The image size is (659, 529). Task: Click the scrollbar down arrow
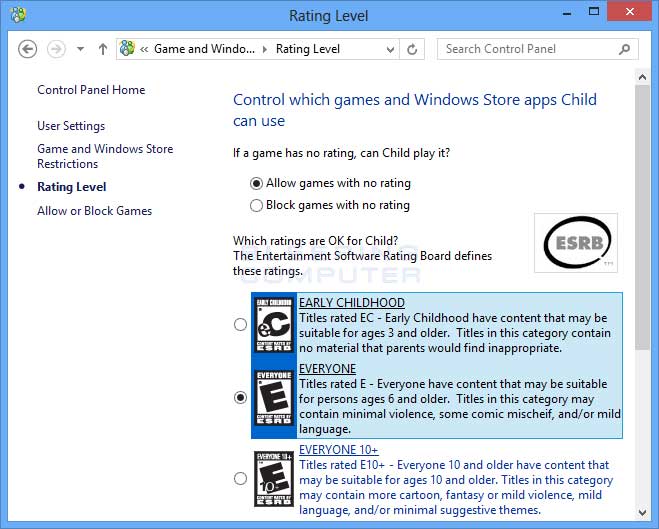[x=642, y=513]
